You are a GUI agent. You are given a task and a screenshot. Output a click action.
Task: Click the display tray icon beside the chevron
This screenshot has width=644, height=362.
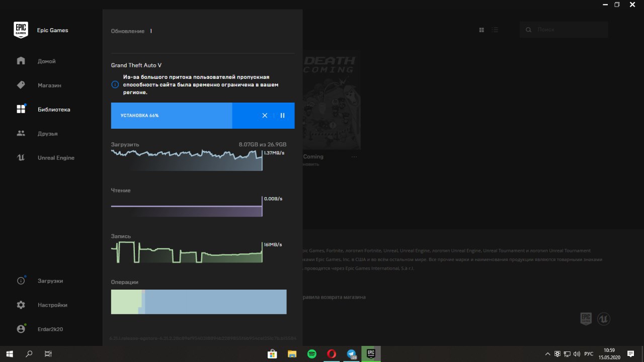pyautogui.click(x=557, y=354)
